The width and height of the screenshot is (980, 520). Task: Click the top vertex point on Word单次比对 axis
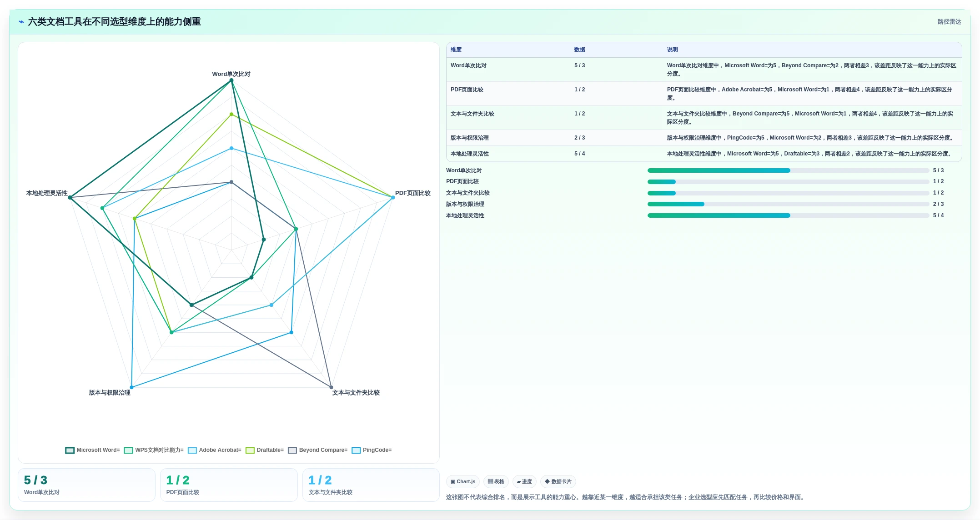click(x=231, y=80)
